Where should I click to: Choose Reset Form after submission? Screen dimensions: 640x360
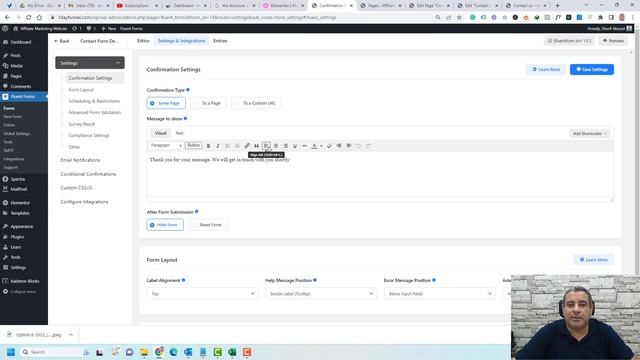[x=208, y=225]
